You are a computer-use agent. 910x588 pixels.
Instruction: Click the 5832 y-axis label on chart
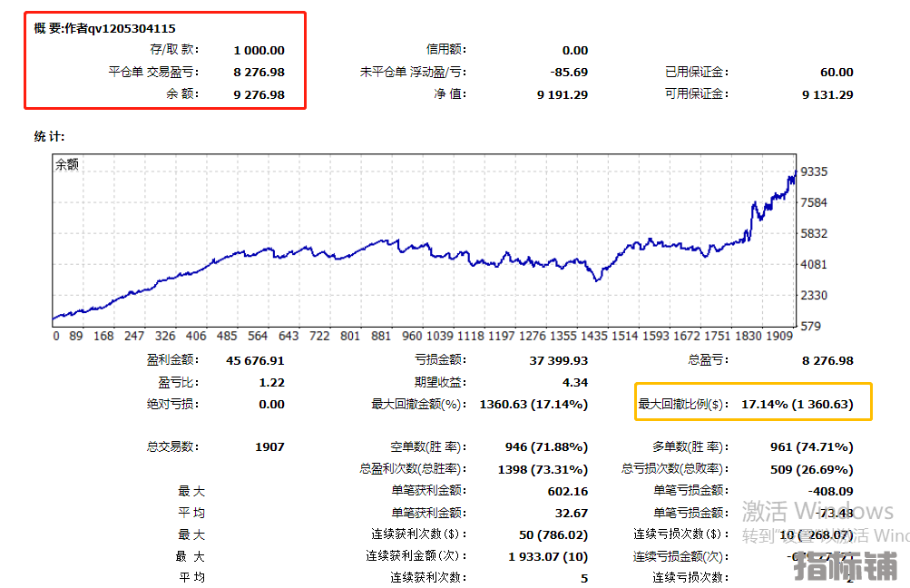pyautogui.click(x=814, y=233)
